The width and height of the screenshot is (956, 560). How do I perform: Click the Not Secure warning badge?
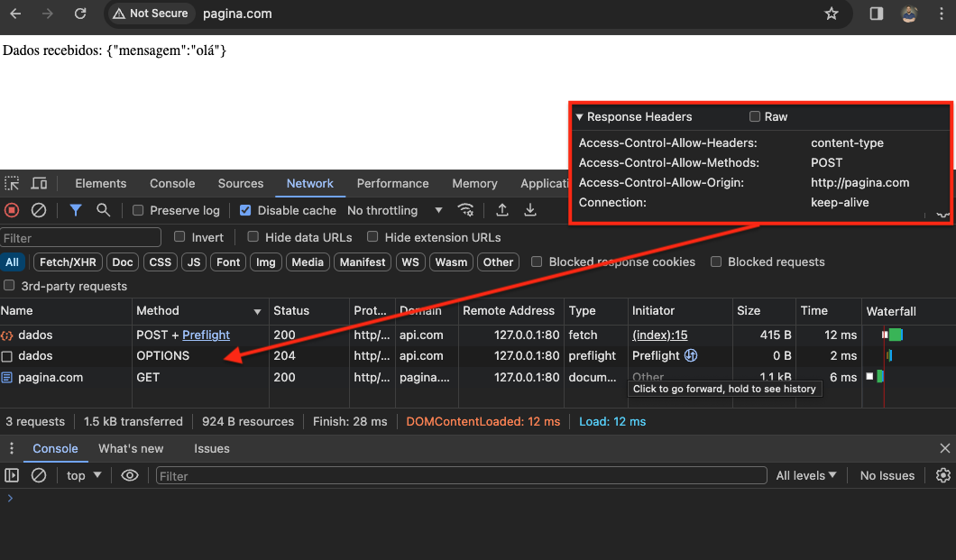click(151, 14)
